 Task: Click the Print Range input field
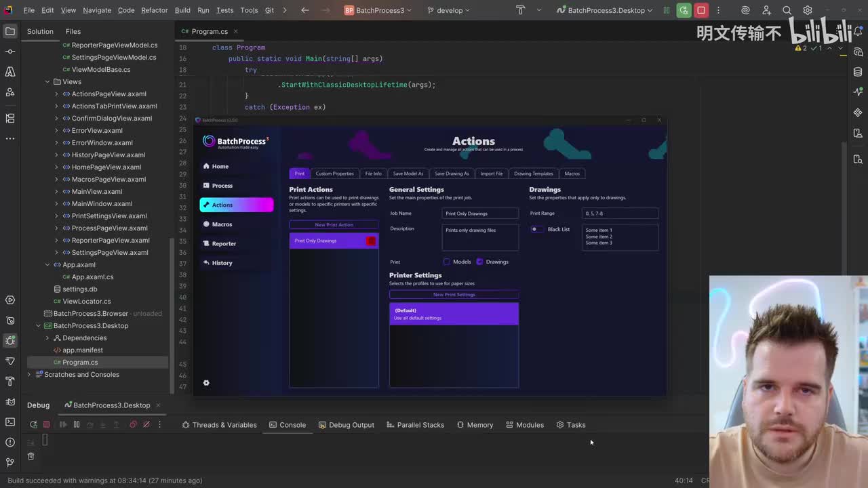[620, 213]
